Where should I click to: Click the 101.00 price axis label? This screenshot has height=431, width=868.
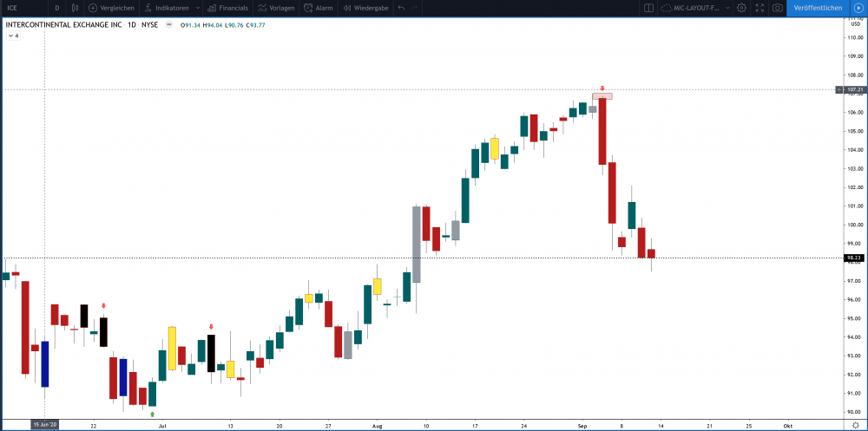coord(855,206)
